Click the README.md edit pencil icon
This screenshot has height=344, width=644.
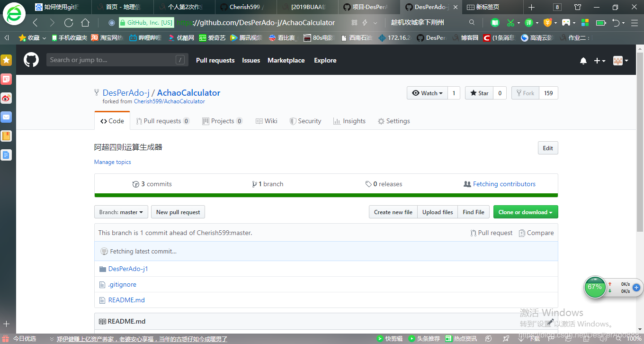pyautogui.click(x=550, y=322)
